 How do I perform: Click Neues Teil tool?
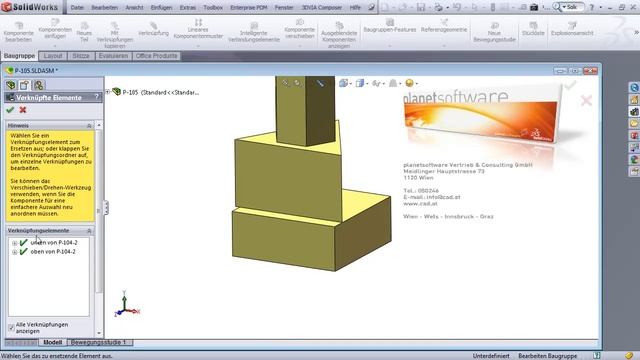point(84,33)
